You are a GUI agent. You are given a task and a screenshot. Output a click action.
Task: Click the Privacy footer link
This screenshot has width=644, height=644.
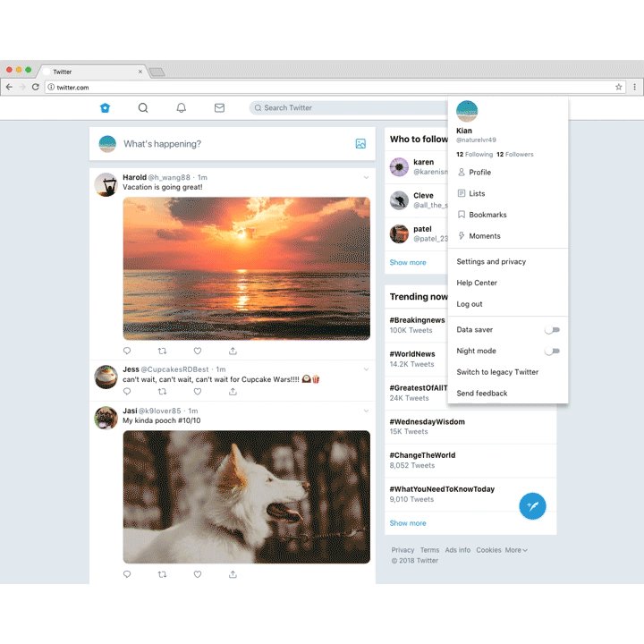tap(402, 550)
